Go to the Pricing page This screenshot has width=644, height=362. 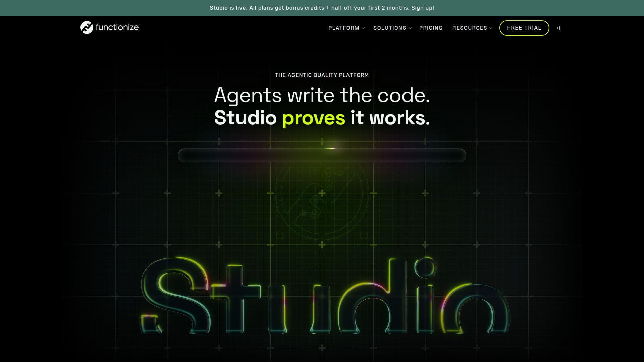coord(431,28)
